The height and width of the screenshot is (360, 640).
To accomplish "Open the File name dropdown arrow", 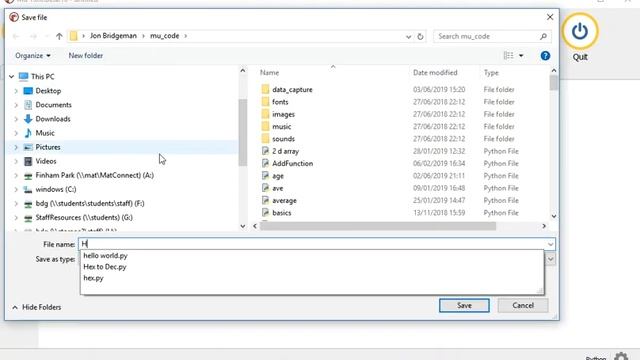I will coord(550,244).
